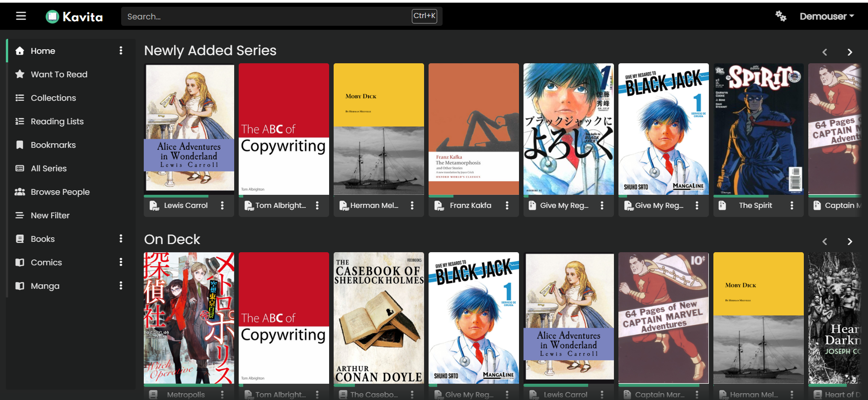Open Captain Marvel Adventures cover in On Deck
Image resolution: width=868 pixels, height=400 pixels.
(x=664, y=318)
